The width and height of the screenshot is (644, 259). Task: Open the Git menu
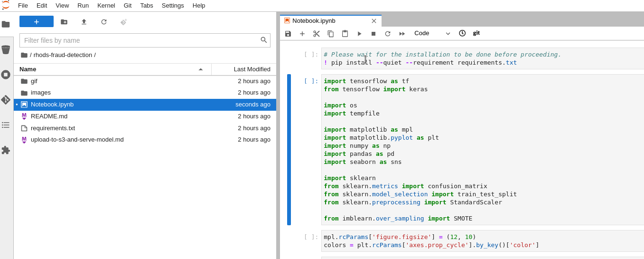click(x=128, y=5)
